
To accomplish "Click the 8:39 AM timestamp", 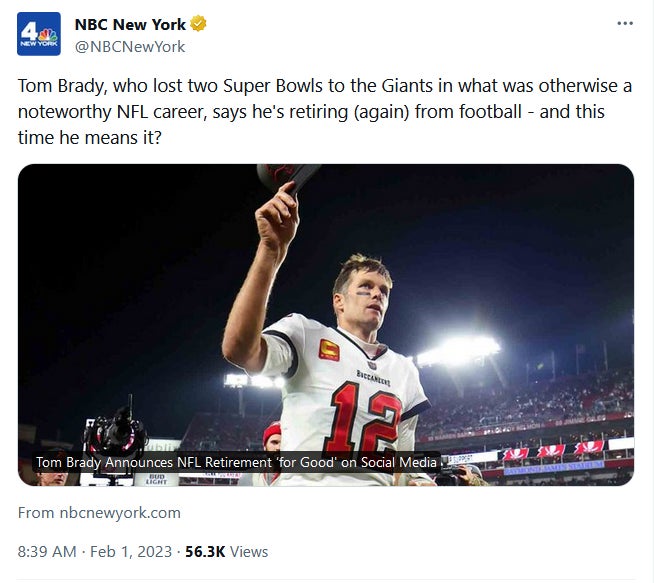I will click(47, 551).
